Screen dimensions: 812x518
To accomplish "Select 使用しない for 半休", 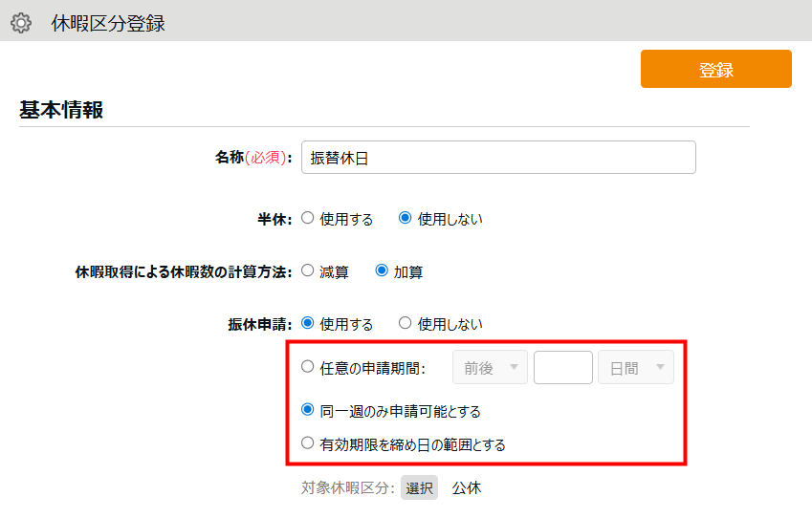I will (x=405, y=218).
